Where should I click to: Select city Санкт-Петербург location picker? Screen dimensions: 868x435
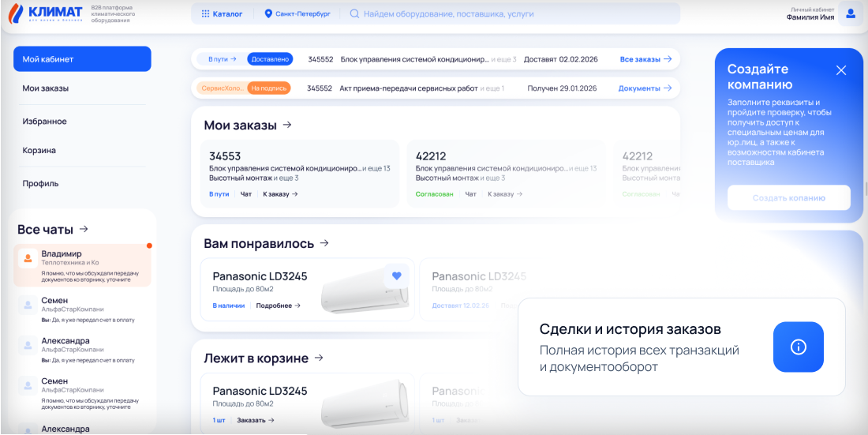coord(297,14)
